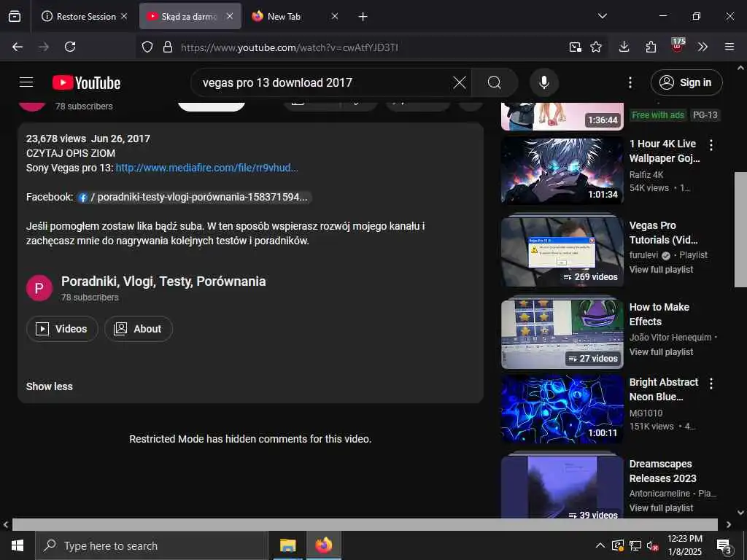Open File Explorer from the taskbar
Viewport: 747px width, 560px height.
(x=287, y=545)
